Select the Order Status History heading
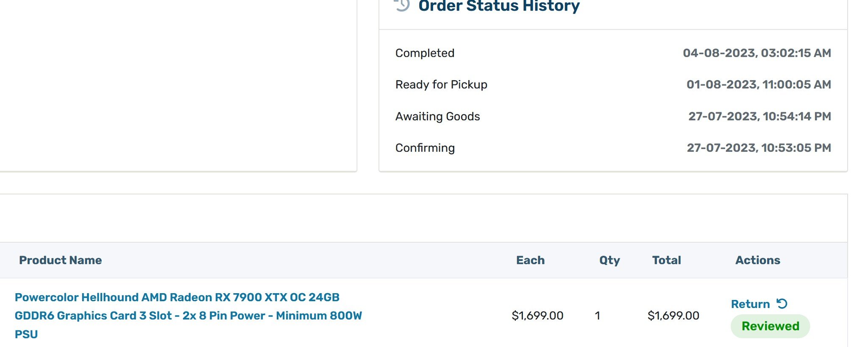The image size is (868, 347). 499,6
